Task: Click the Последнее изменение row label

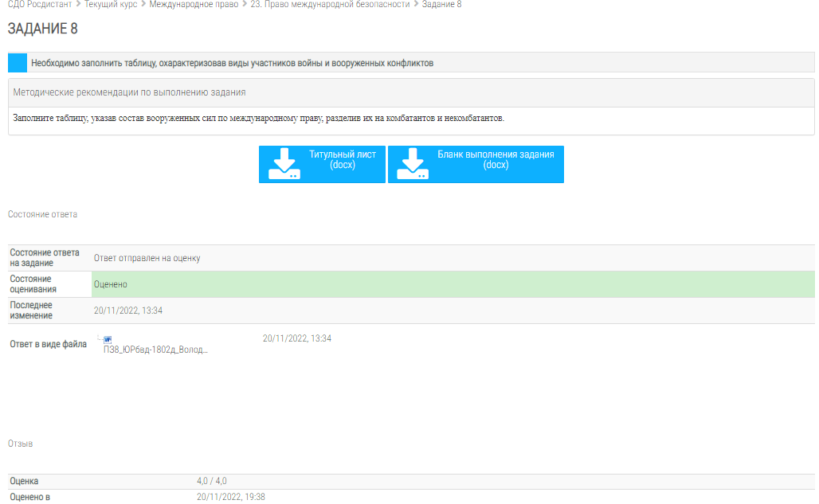Action: (31, 311)
